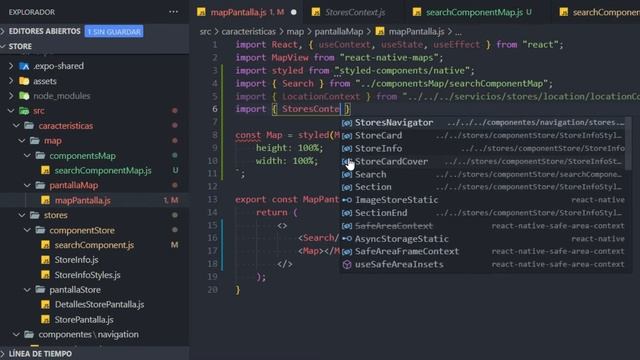Click JS file icon of StoreInfo.js

pyautogui.click(x=45, y=260)
